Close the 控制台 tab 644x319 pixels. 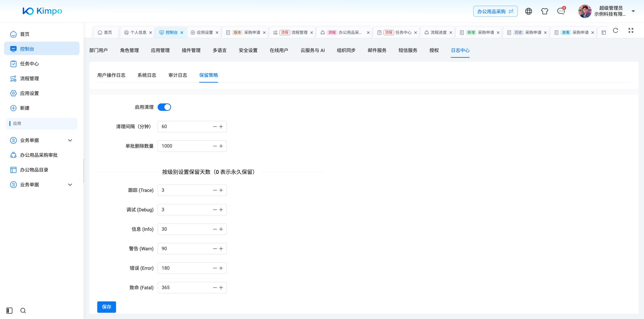click(182, 33)
